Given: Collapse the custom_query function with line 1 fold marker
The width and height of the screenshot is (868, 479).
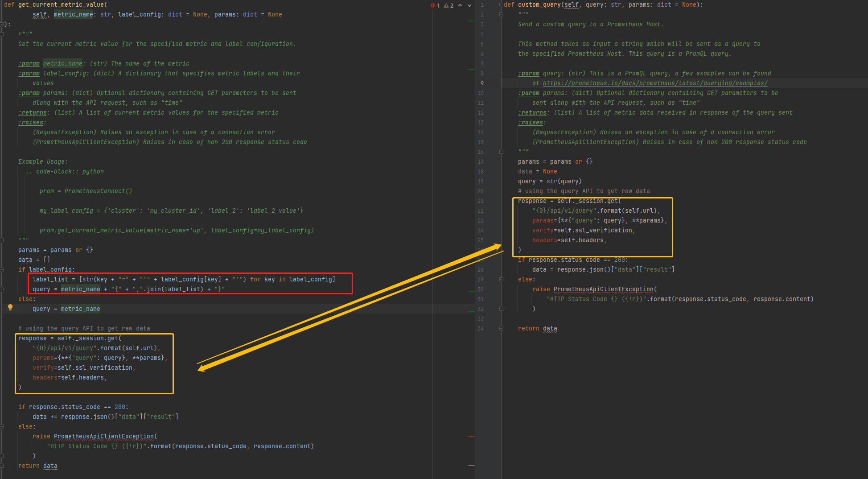Looking at the screenshot, I should click(501, 4).
